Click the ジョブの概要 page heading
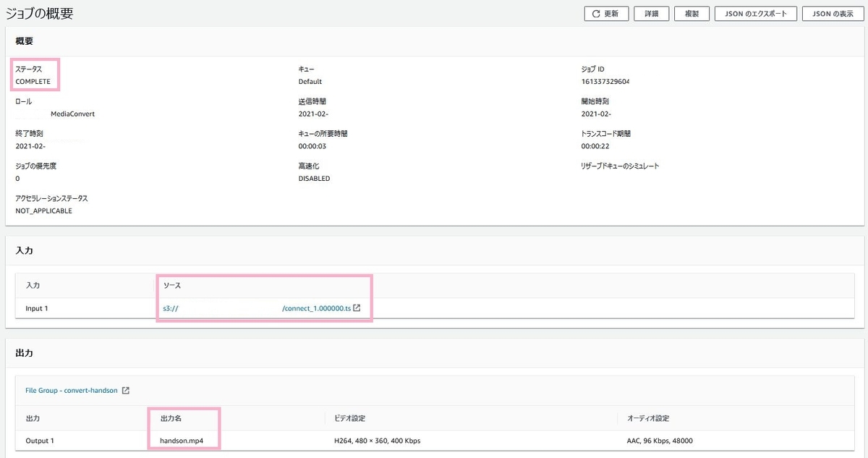The height and width of the screenshot is (458, 868). pos(39,13)
